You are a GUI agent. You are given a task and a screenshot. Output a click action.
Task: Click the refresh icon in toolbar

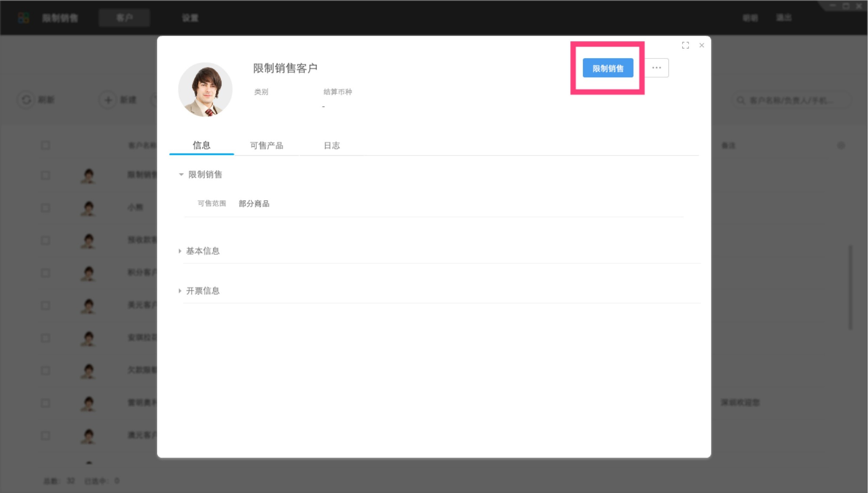(26, 100)
